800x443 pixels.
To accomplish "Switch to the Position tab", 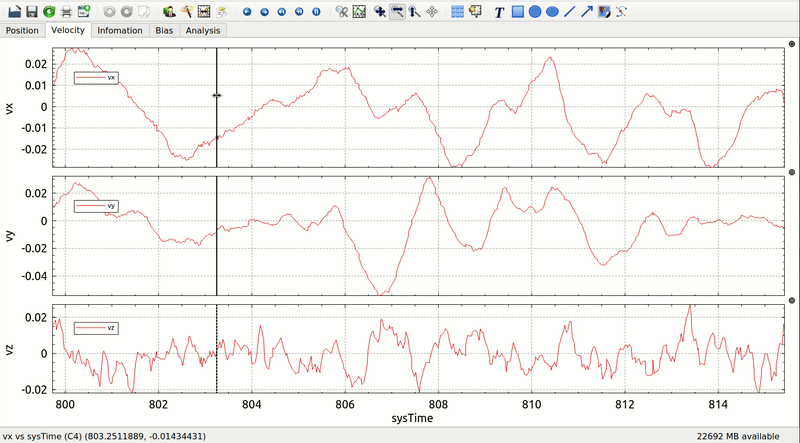I will (x=22, y=30).
